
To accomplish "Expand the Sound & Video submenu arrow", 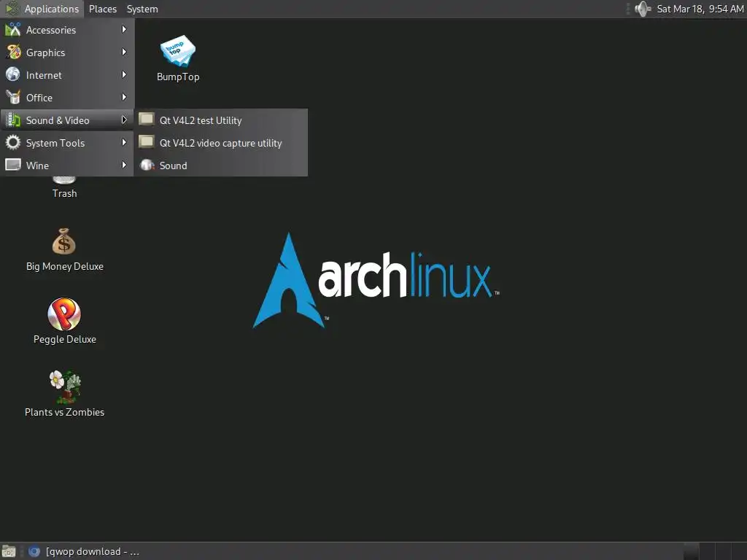I will coord(124,120).
